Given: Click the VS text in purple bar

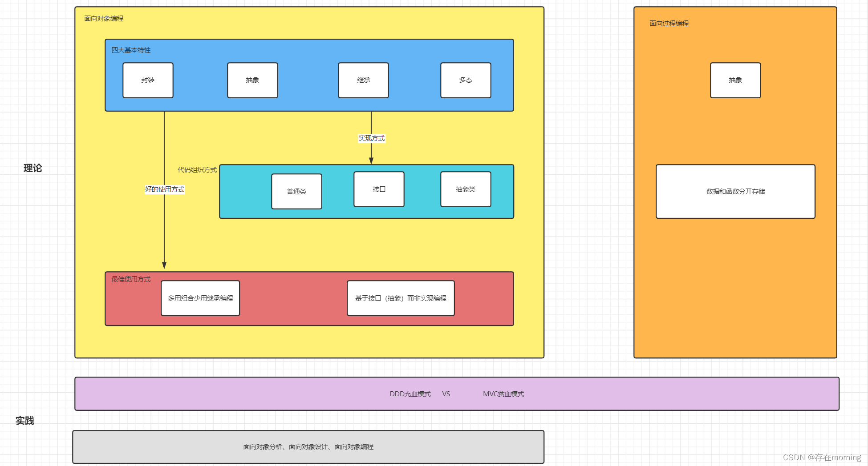Looking at the screenshot, I should coord(446,394).
